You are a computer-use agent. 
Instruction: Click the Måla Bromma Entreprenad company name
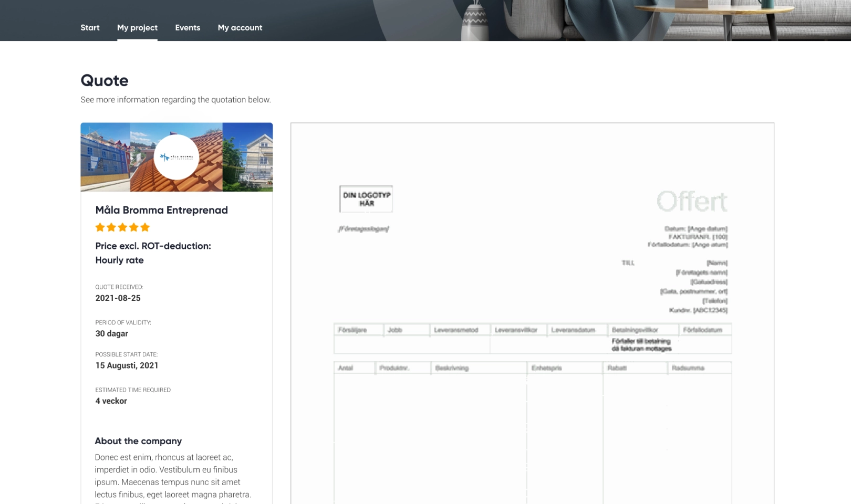coord(161,210)
